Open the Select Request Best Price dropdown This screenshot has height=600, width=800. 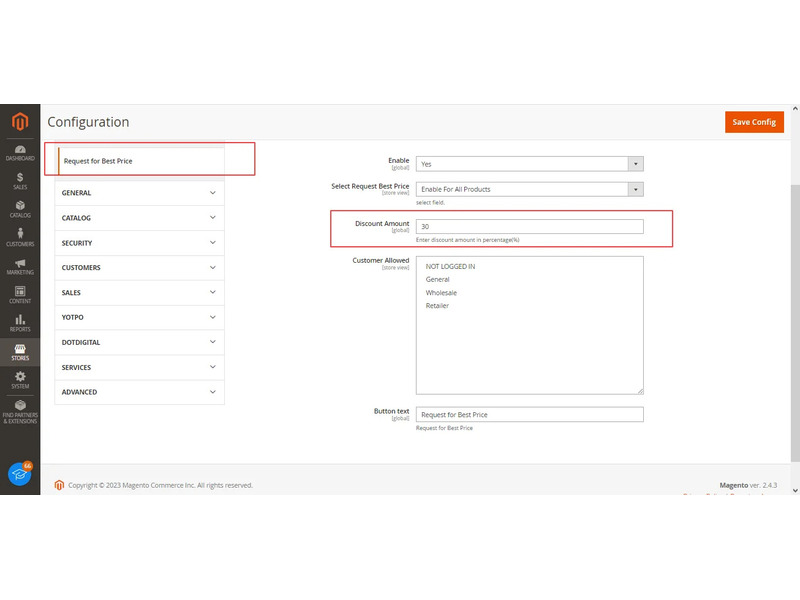(x=530, y=189)
